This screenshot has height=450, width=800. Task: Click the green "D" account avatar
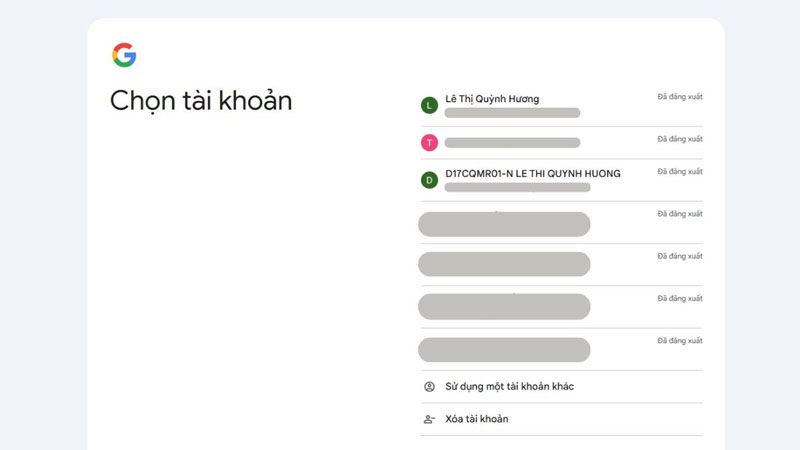tap(429, 180)
